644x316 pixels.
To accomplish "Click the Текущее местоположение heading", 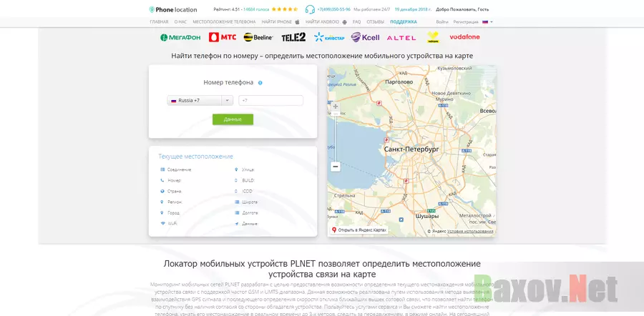I will (x=195, y=157).
